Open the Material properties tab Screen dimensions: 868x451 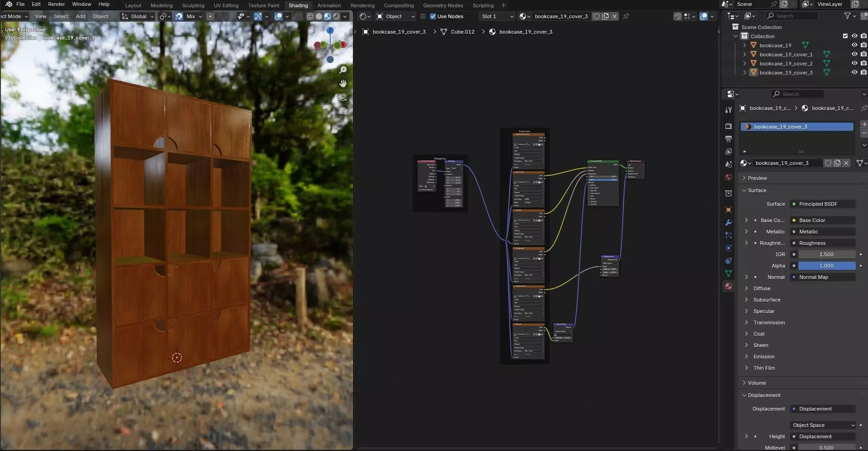point(729,286)
